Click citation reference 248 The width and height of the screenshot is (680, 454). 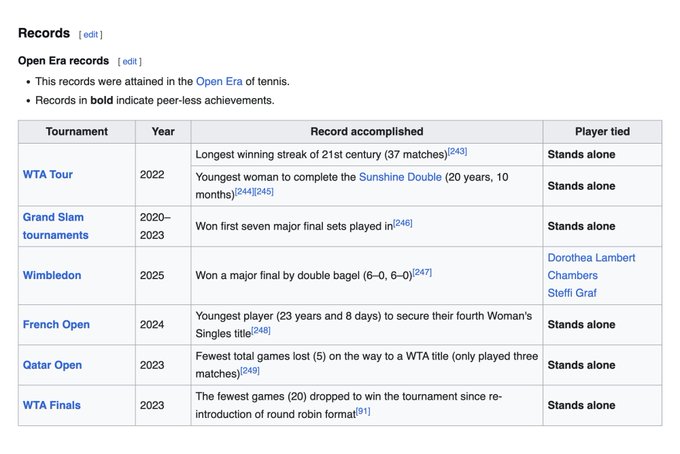click(261, 330)
